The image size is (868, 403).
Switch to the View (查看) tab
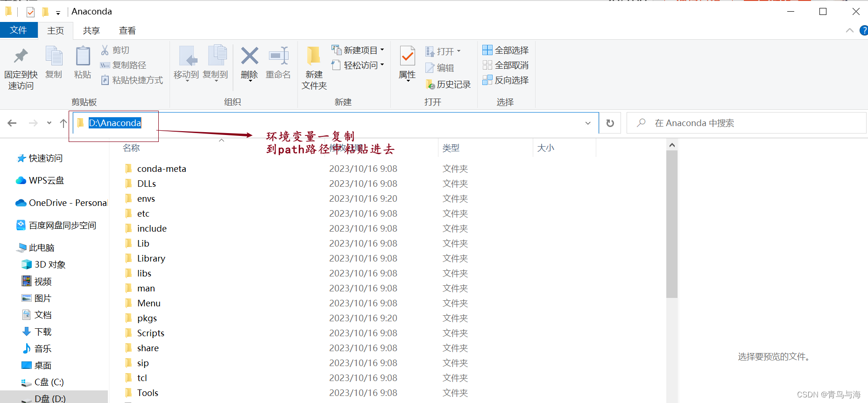[x=127, y=30]
